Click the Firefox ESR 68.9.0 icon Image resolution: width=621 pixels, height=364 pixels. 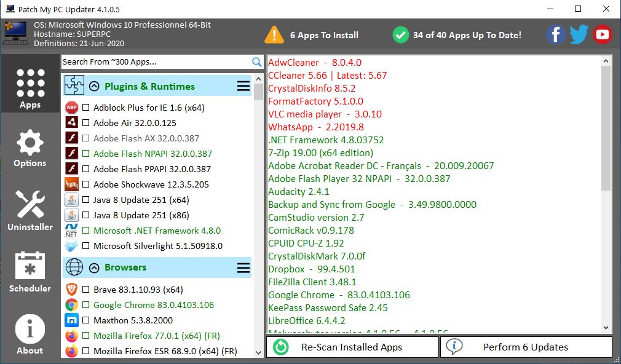pyautogui.click(x=72, y=351)
